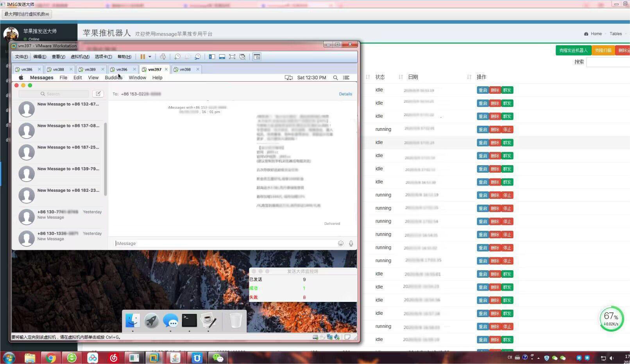Screen dimensions: 630x364
Task: Open the Messages app menu
Action: [x=42, y=78]
